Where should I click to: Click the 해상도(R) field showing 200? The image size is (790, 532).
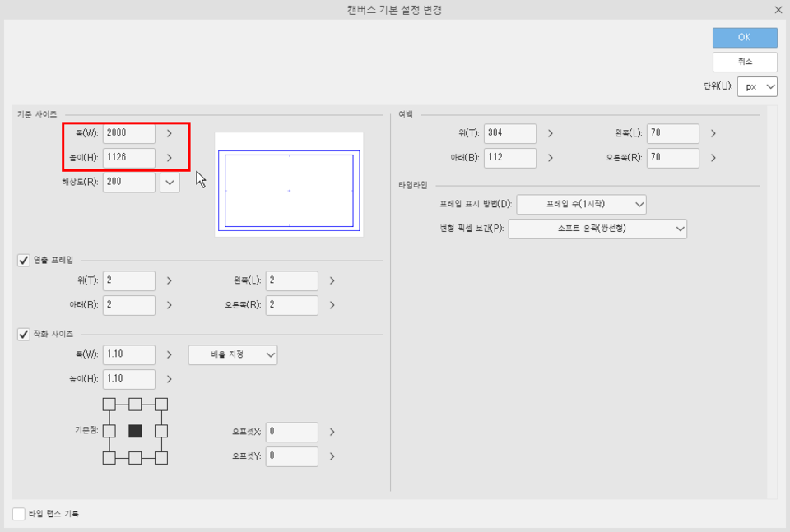click(x=129, y=182)
